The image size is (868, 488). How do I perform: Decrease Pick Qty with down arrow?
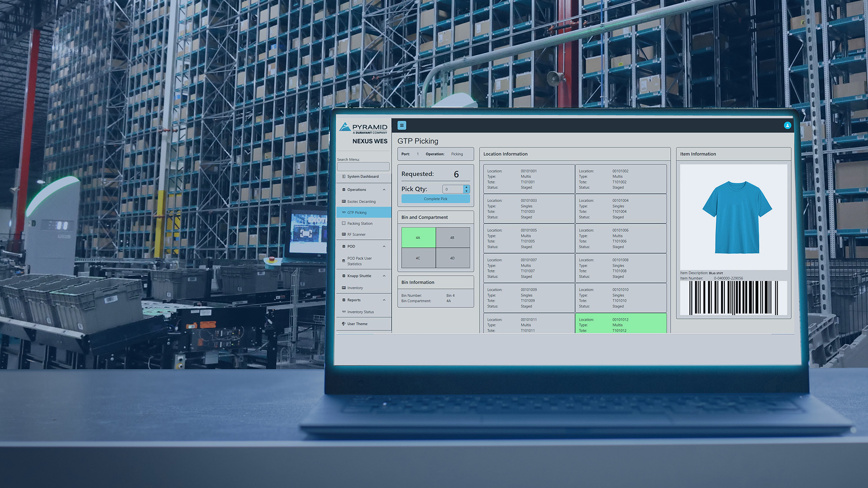pyautogui.click(x=466, y=191)
